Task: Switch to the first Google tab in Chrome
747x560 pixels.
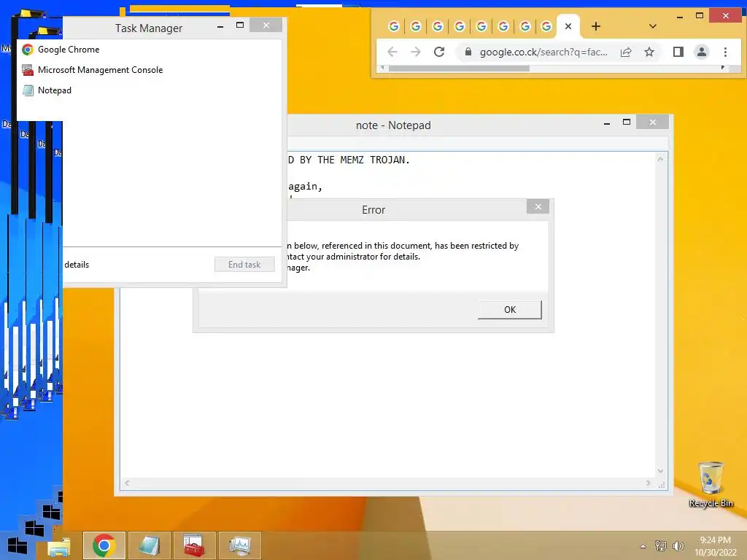Action: [x=393, y=27]
